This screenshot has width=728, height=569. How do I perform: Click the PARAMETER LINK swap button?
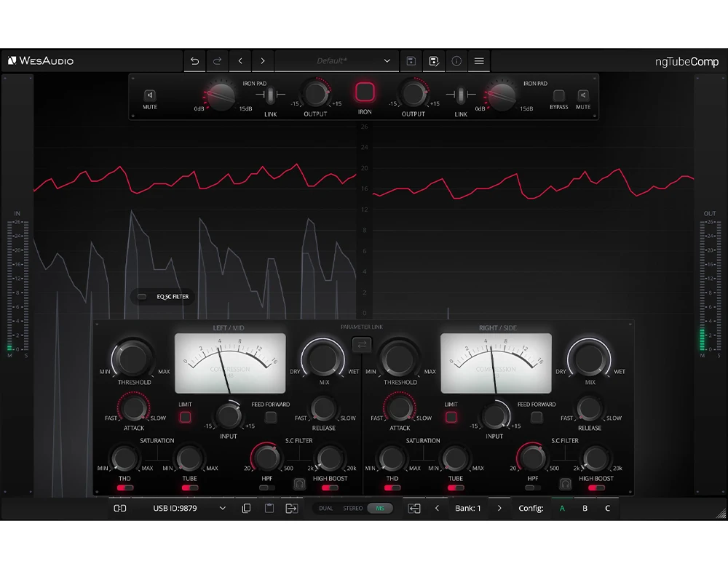tap(362, 344)
